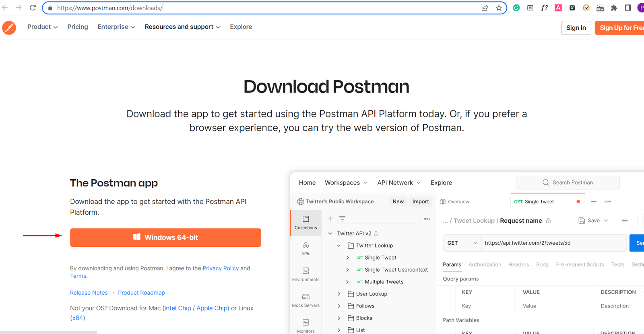Open the Product Roadmap link
Screen dimensions: 644x334
point(141,293)
